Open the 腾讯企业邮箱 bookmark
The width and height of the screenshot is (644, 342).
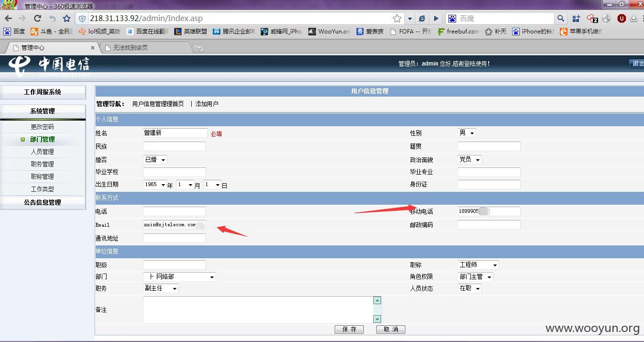click(234, 31)
